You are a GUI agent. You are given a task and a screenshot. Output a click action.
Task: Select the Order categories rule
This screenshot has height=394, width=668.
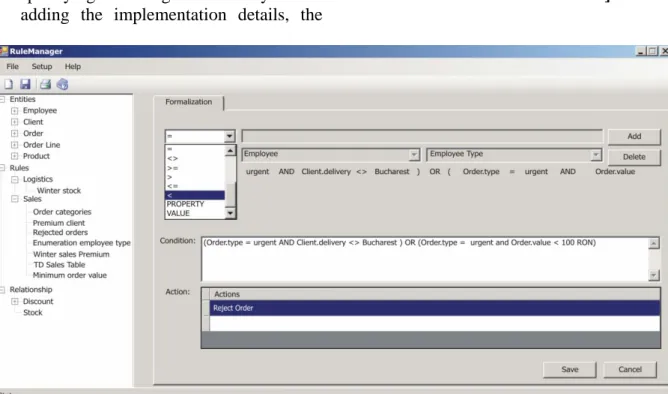[x=62, y=212]
